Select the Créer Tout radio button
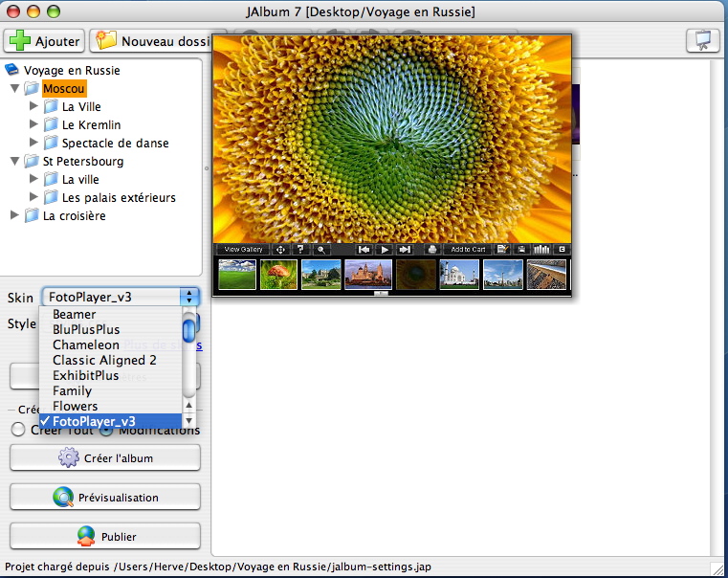Image resolution: width=728 pixels, height=578 pixels. click(x=18, y=430)
